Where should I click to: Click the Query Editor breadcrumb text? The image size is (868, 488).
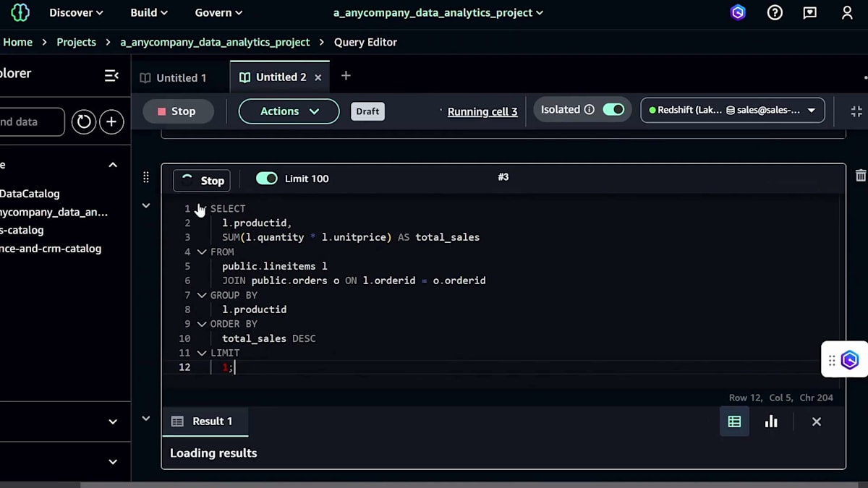(x=365, y=42)
